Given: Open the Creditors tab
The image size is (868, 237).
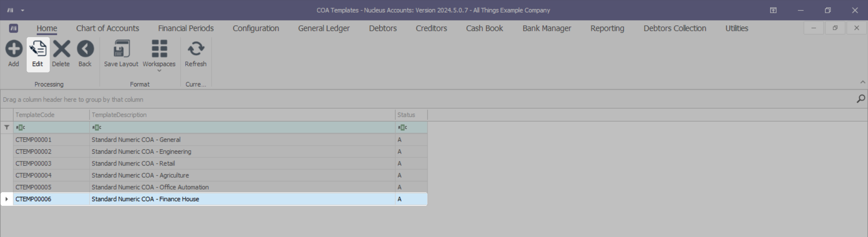Looking at the screenshot, I should [431, 28].
